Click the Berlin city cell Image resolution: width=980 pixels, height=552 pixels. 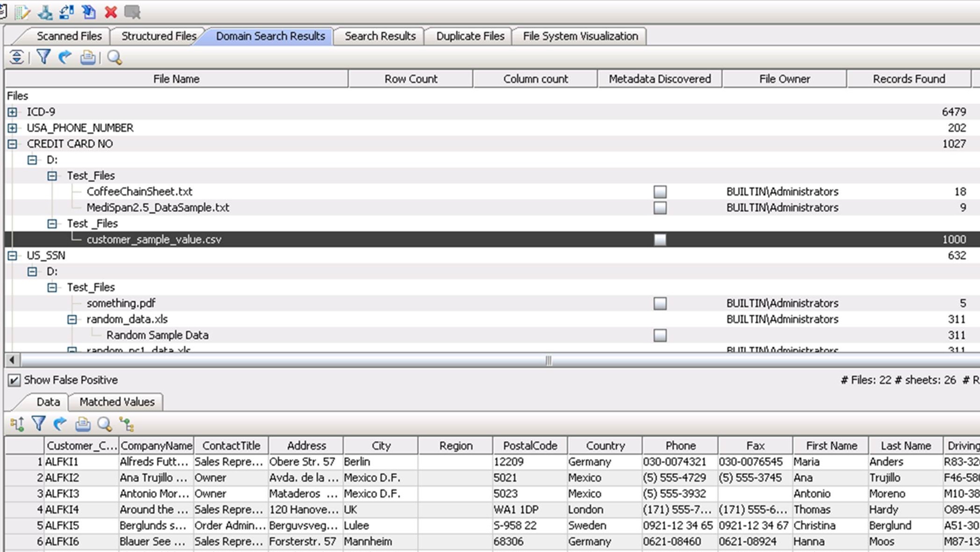(380, 462)
